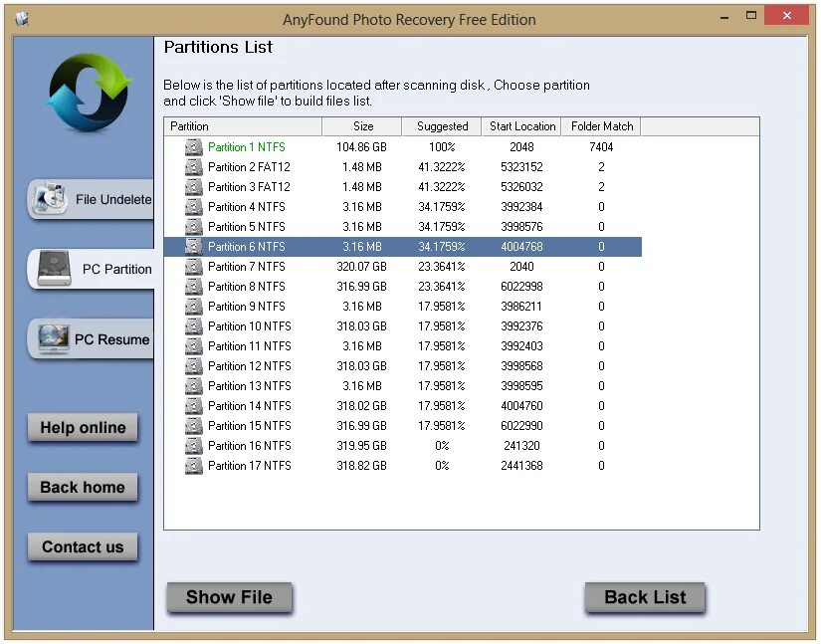Viewport: 821px width, 644px height.
Task: Select the Partition 13 NTFS name
Action: tap(250, 386)
